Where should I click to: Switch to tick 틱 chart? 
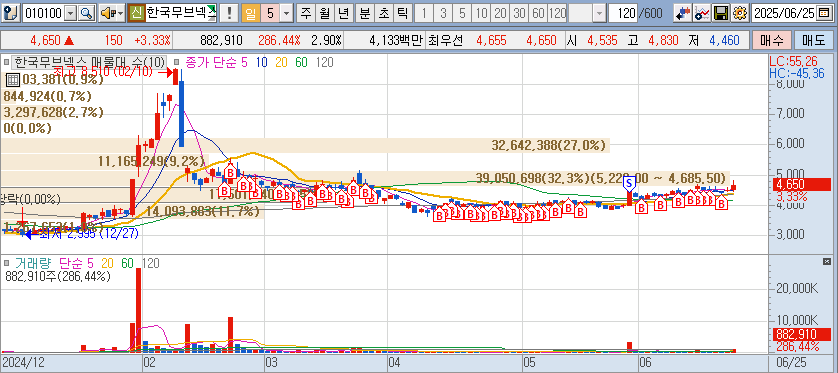tap(402, 13)
